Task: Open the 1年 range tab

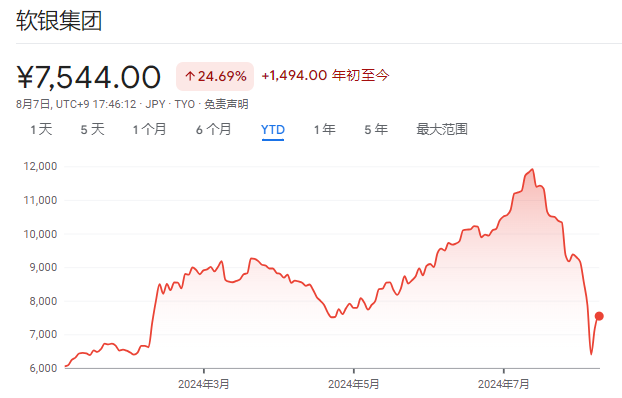Action: click(x=324, y=129)
